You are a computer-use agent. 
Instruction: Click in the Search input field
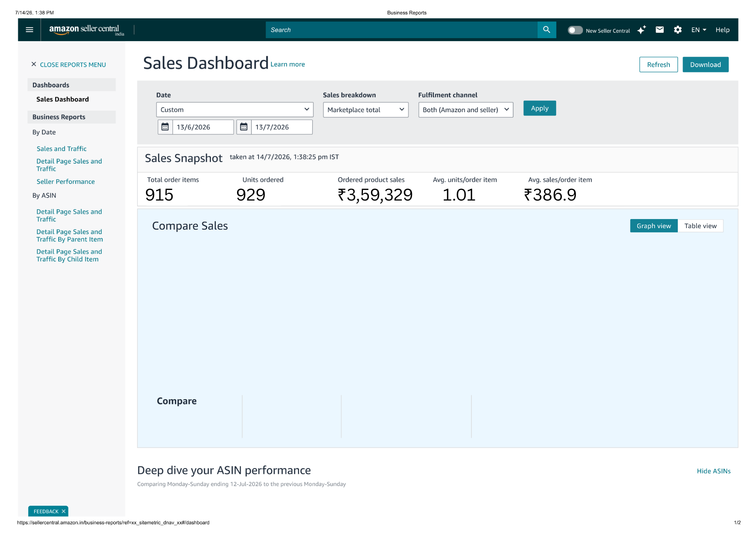coord(401,30)
